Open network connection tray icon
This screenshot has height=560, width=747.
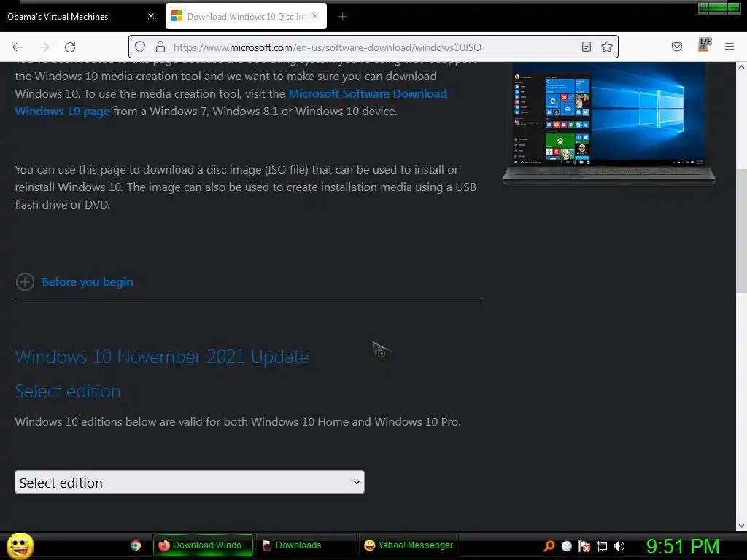(x=602, y=546)
